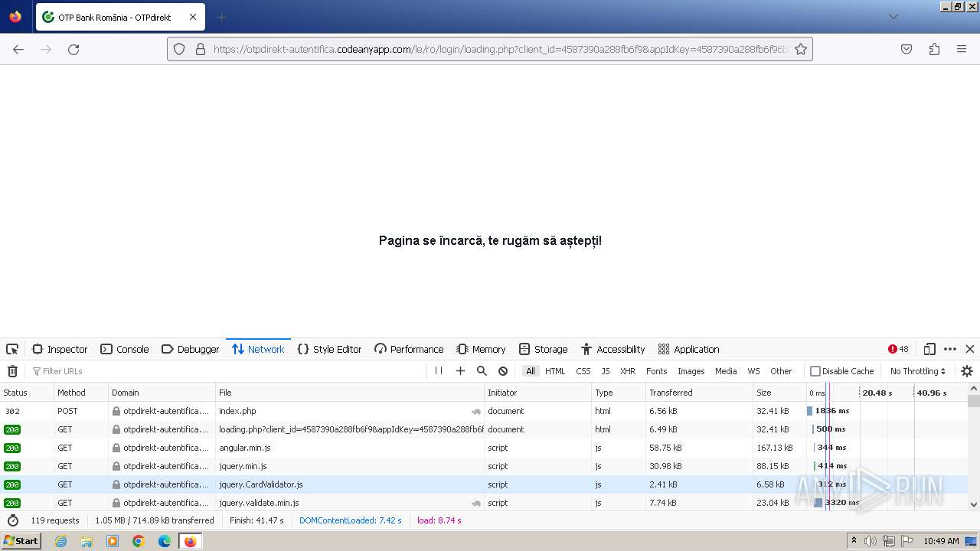Open the Storage tab

[543, 349]
